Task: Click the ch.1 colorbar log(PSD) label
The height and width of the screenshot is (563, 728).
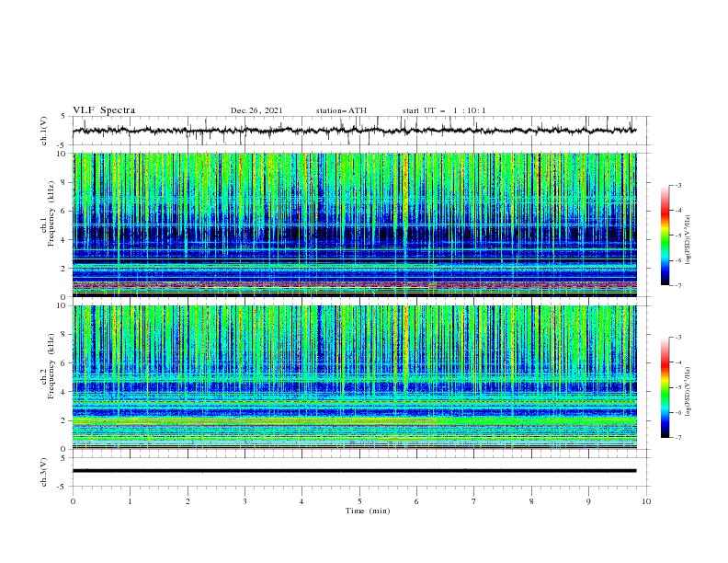Action: tap(688, 240)
